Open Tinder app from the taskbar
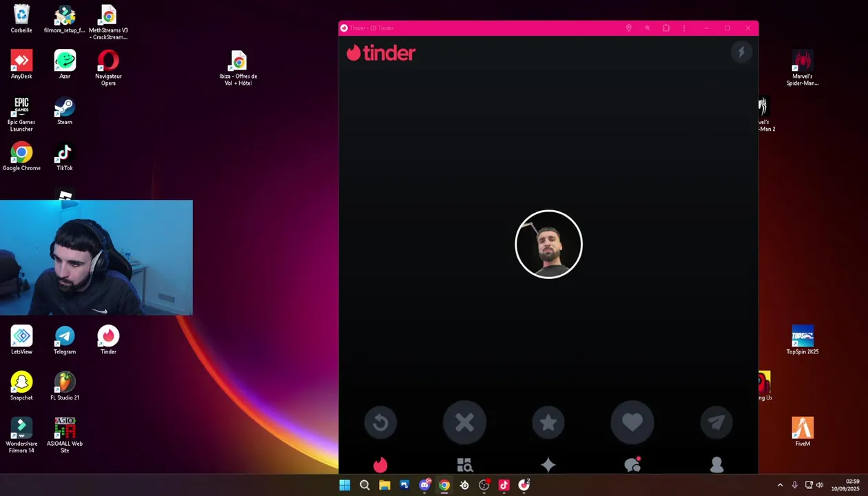Screen dimensions: 868x496 (524, 485)
